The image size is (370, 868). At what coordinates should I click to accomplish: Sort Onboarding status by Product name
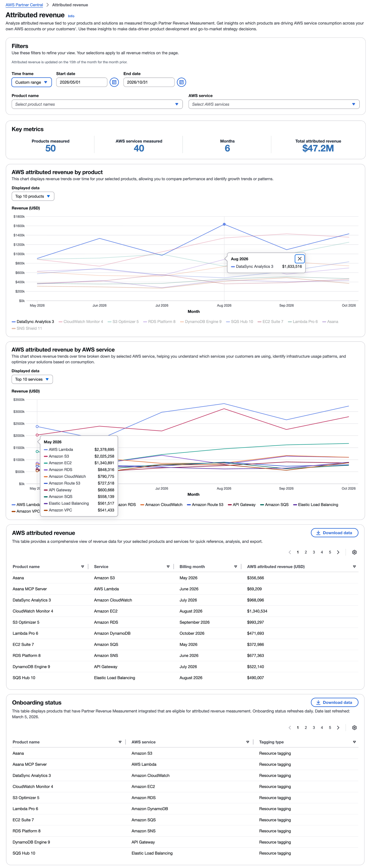[120, 742]
